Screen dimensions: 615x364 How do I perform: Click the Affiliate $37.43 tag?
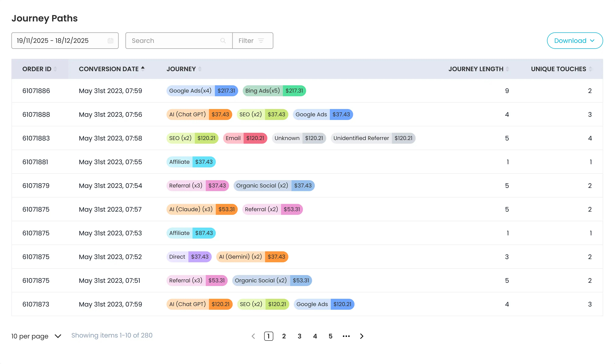(191, 162)
